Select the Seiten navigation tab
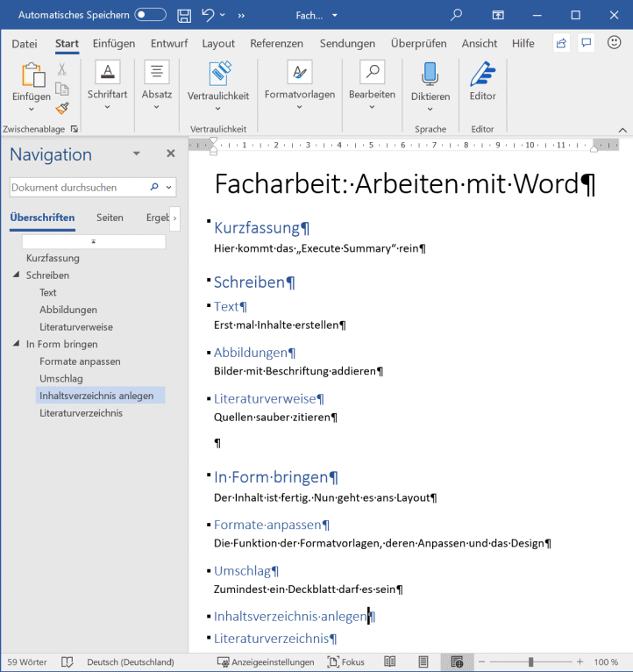Image resolution: width=633 pixels, height=672 pixels. pyautogui.click(x=110, y=218)
